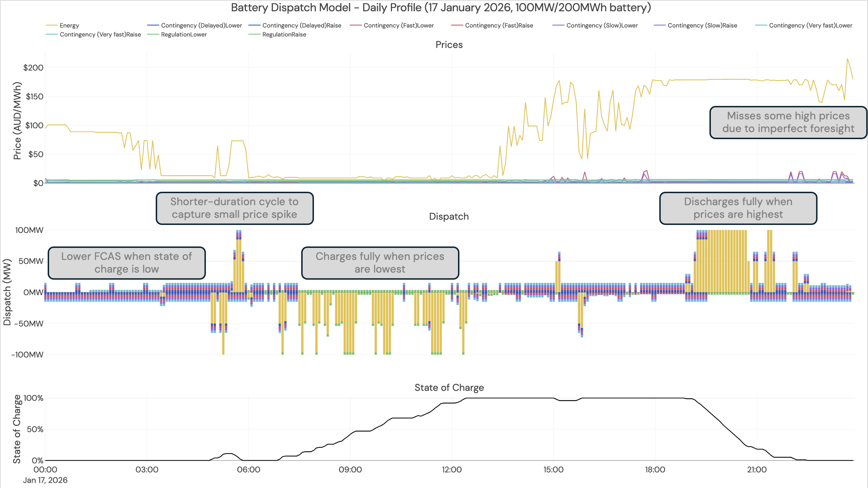Click the purple Contingency (Slow)Lower legend marker
868x488 pixels.
558,25
